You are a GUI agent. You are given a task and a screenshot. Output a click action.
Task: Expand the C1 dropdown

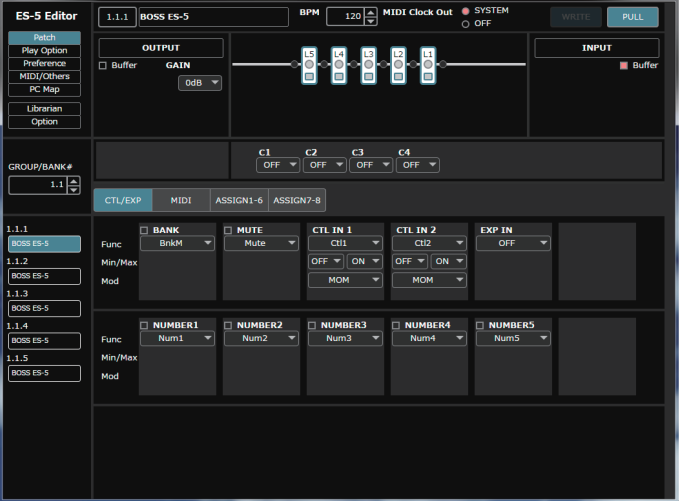(277, 165)
